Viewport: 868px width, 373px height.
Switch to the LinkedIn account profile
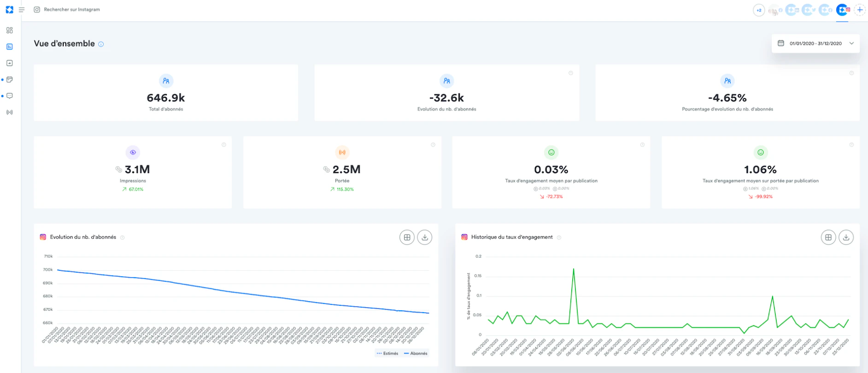point(792,10)
